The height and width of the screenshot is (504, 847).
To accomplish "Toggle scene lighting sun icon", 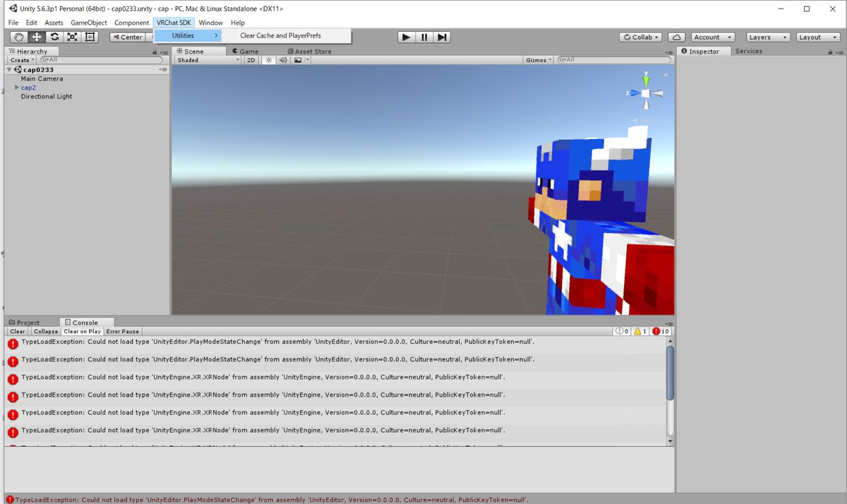I will point(269,60).
